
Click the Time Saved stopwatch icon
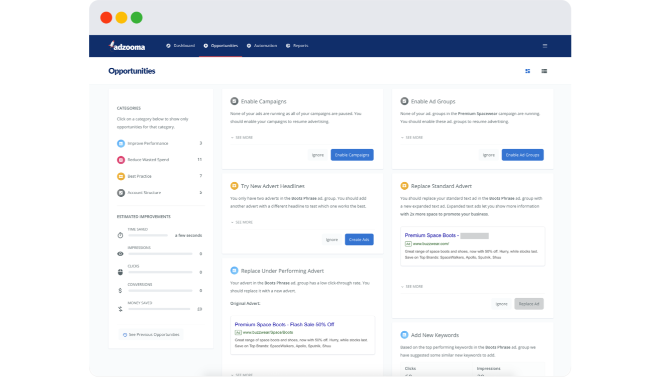point(120,235)
